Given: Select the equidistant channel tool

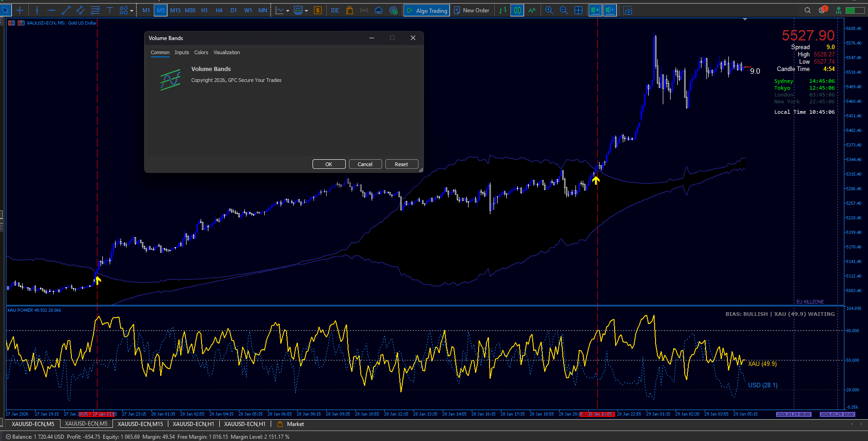Looking at the screenshot, I should coord(81,10).
